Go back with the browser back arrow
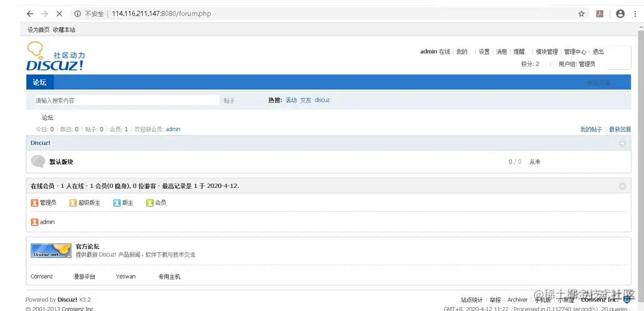The width and height of the screenshot is (644, 311). 29,14
